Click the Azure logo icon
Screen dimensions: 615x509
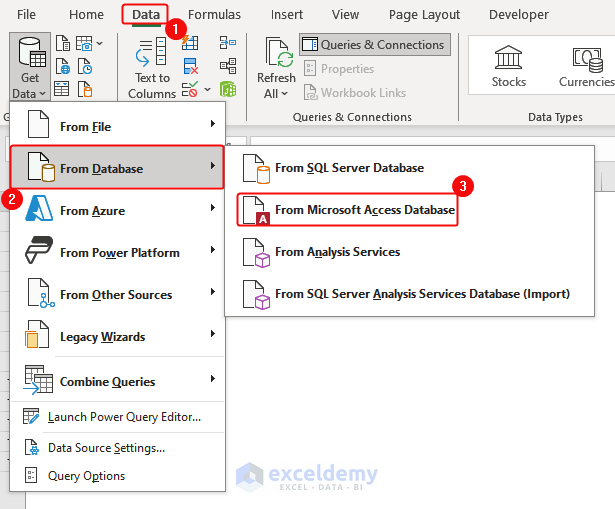pyautogui.click(x=39, y=208)
